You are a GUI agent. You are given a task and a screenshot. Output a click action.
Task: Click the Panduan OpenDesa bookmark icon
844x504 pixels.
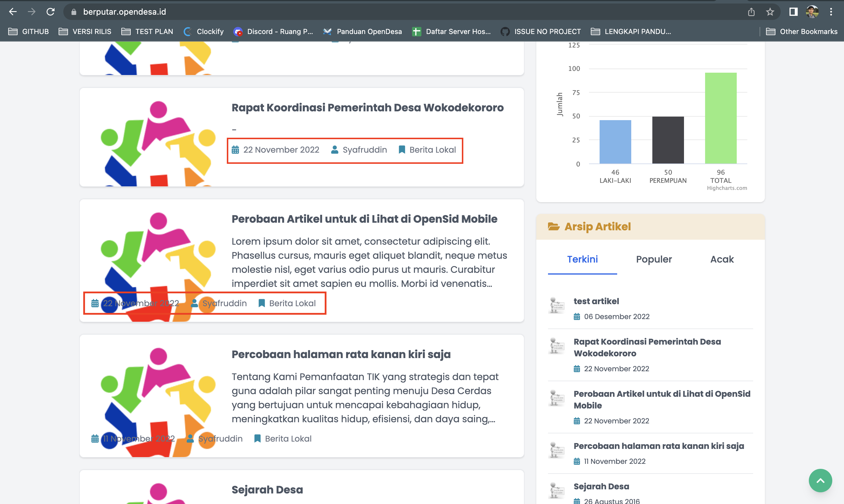pyautogui.click(x=327, y=31)
